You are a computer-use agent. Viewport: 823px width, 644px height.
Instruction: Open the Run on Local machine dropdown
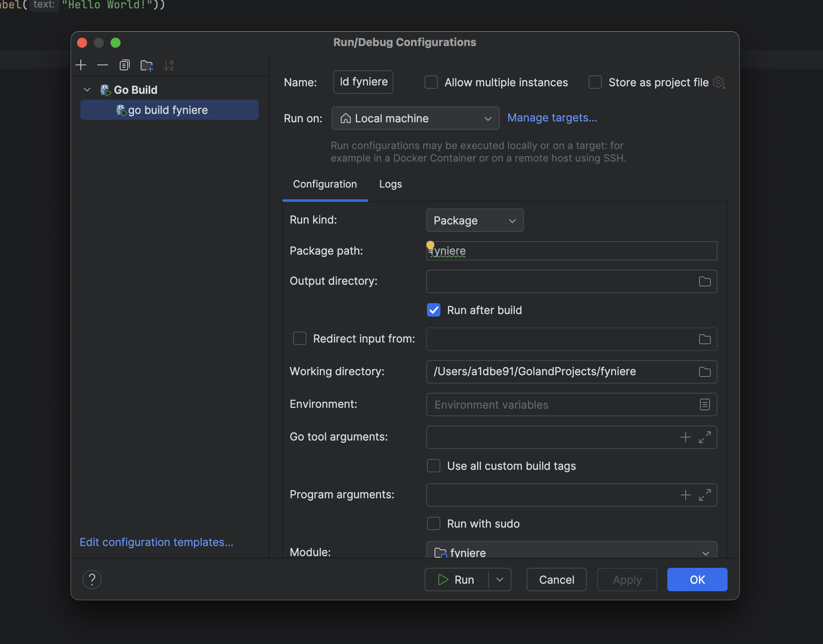pyautogui.click(x=415, y=118)
